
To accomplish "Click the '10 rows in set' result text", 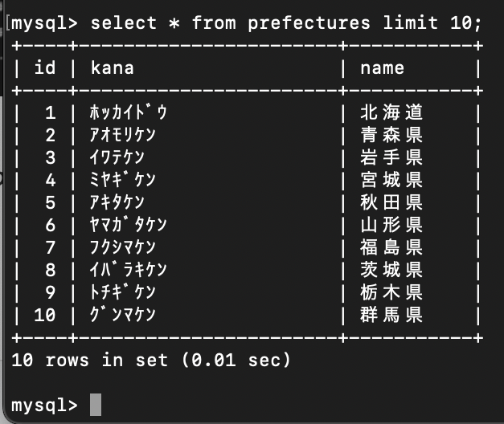I will point(90,360).
